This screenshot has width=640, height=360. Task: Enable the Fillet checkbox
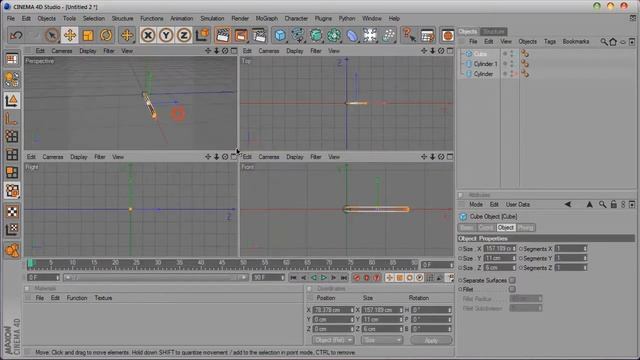(x=512, y=289)
